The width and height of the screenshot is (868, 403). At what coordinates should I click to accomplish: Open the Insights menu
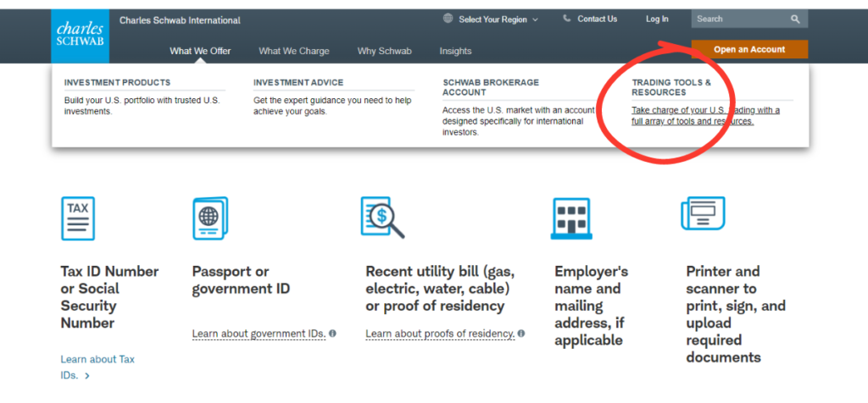coord(455,51)
